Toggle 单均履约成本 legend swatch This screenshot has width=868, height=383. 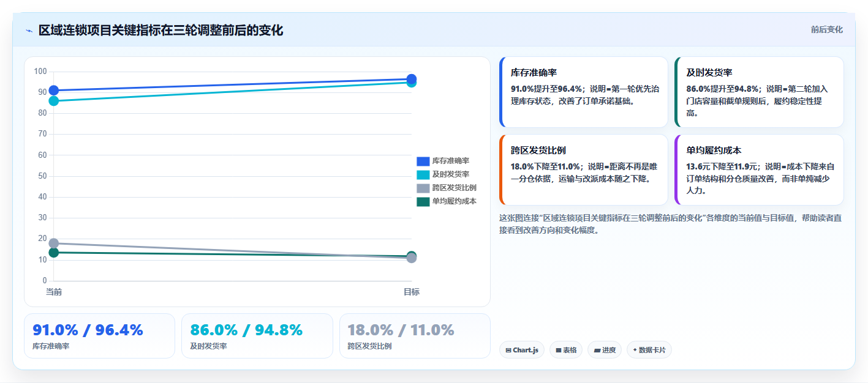(x=423, y=201)
